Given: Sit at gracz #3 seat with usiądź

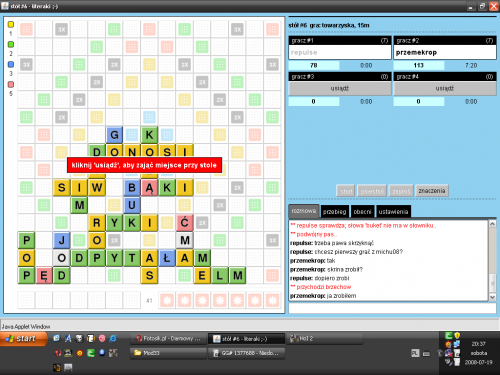Looking at the screenshot, I should 340,88.
